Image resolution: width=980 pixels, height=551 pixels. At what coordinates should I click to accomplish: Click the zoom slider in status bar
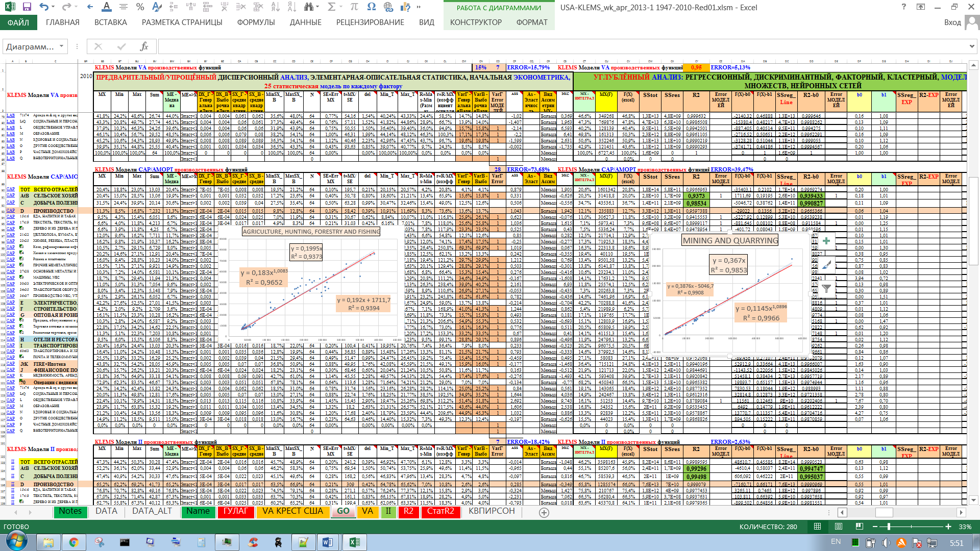(889, 527)
